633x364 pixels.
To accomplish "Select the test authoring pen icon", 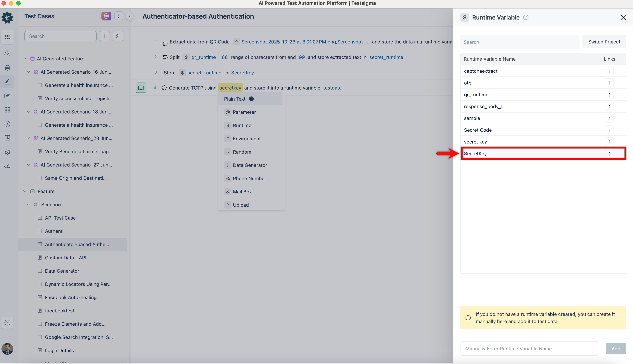I will click(x=7, y=82).
